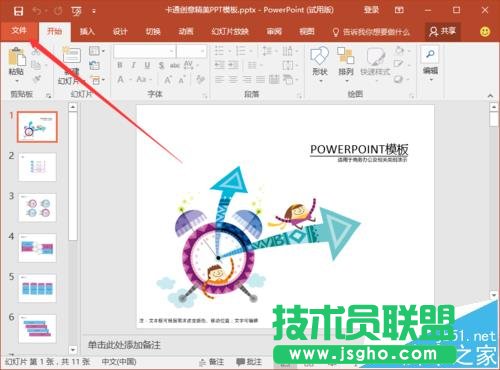Open the Customize Quick Access Toolbar dropdown
500x370 pixels.
(94, 11)
